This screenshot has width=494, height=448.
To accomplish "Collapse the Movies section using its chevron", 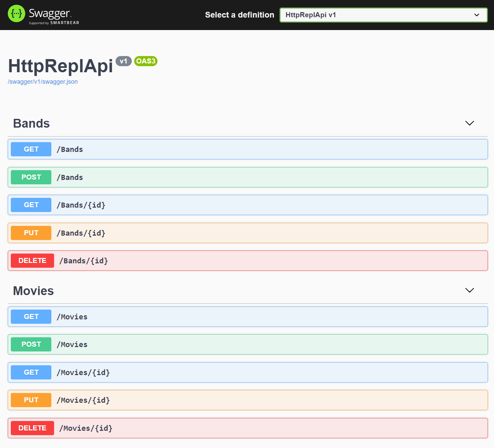I will (469, 290).
